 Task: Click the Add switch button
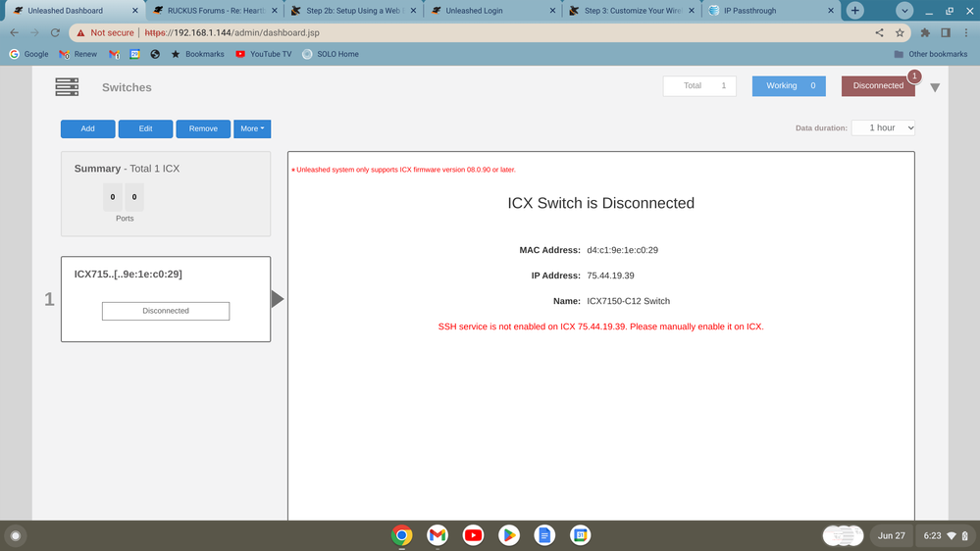(87, 128)
